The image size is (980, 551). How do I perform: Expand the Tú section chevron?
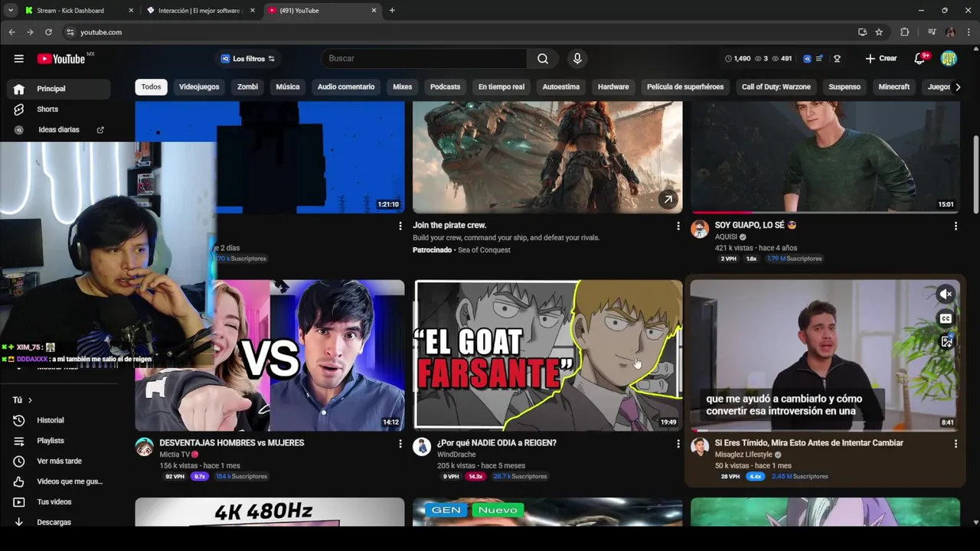(x=30, y=400)
